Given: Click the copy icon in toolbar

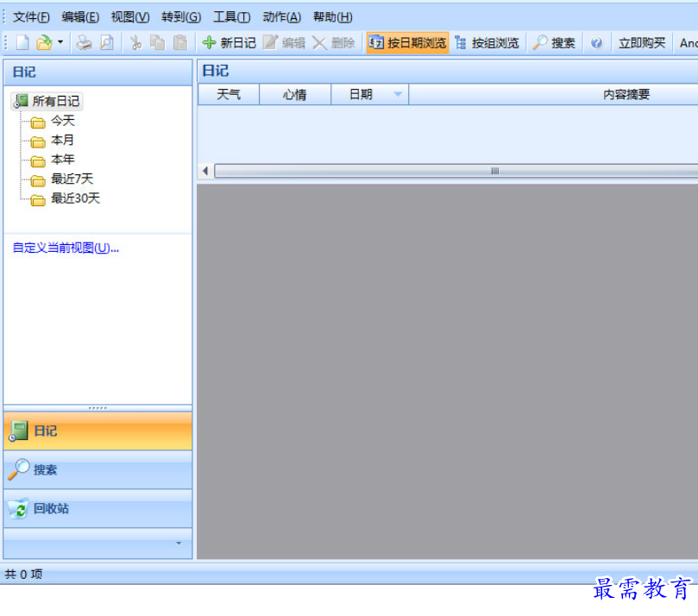Looking at the screenshot, I should click(x=157, y=43).
